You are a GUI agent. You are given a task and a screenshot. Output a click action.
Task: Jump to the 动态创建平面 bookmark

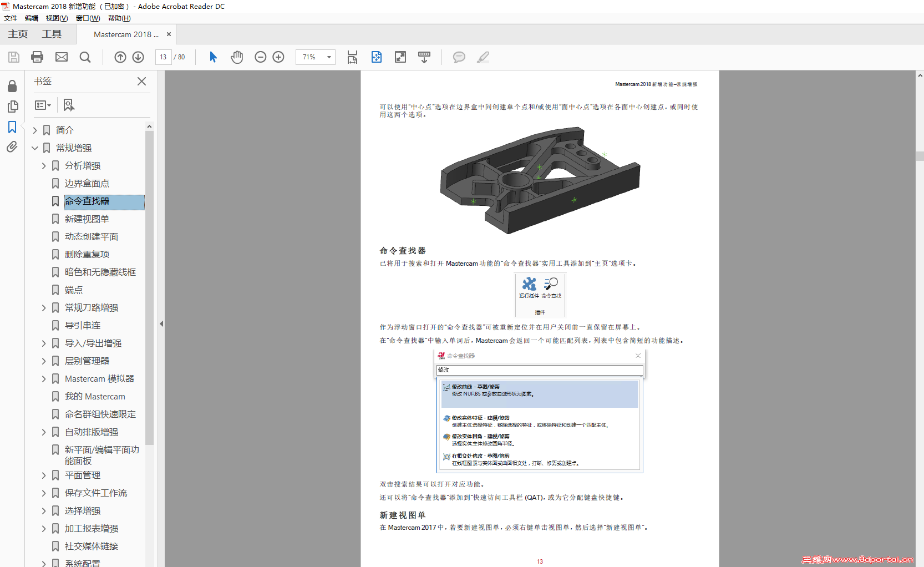click(92, 237)
